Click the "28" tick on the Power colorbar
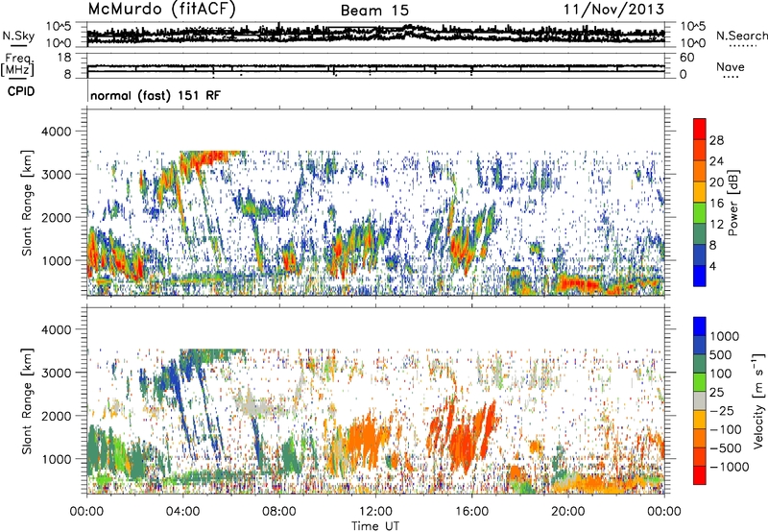 [716, 140]
